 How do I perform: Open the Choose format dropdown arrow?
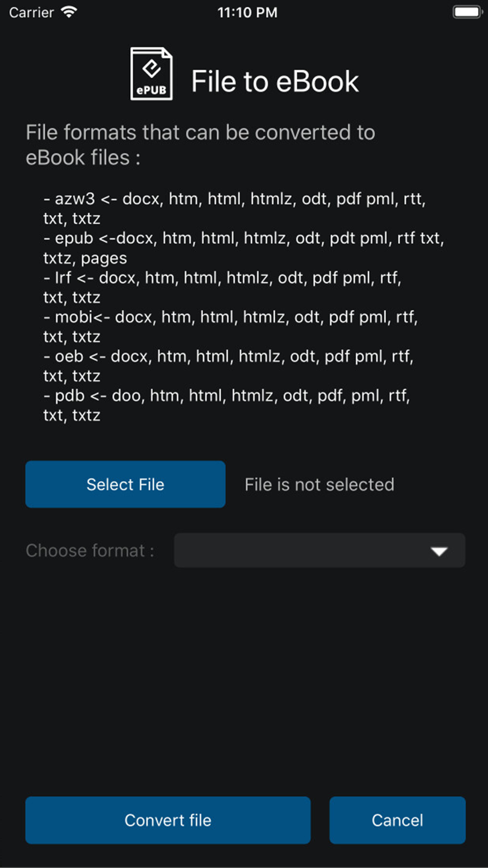[439, 551]
